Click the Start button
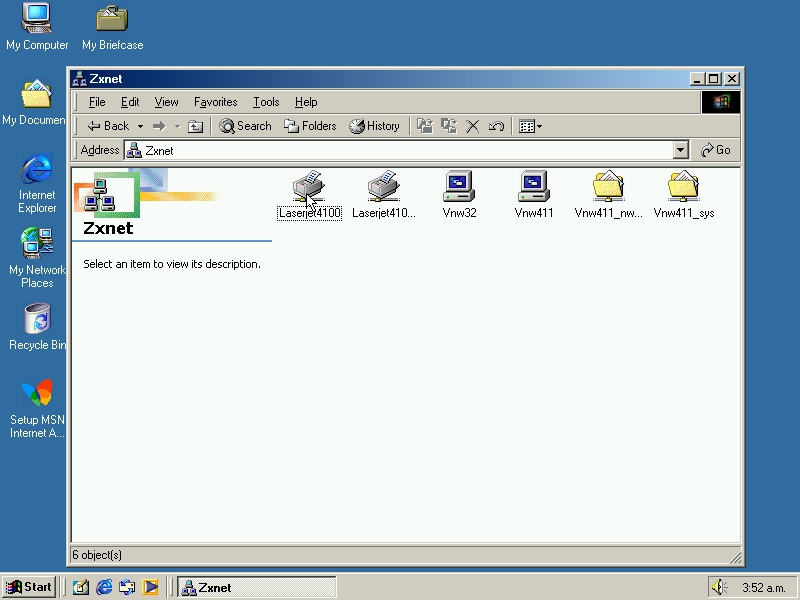The width and height of the screenshot is (800, 600). coord(29,587)
